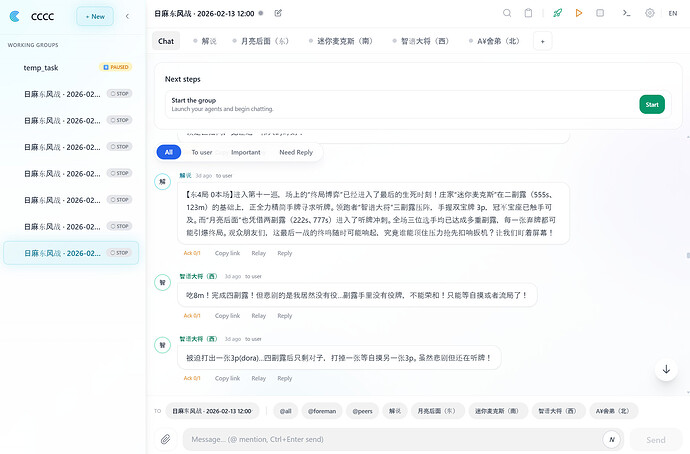Switch to the Chat tab
Image resolution: width=690 pixels, height=454 pixels.
(x=166, y=41)
